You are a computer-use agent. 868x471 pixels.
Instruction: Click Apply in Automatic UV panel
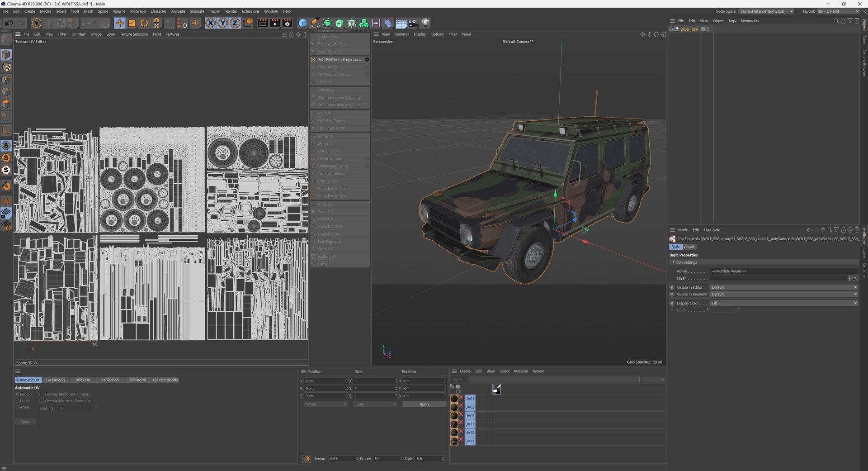point(25,422)
